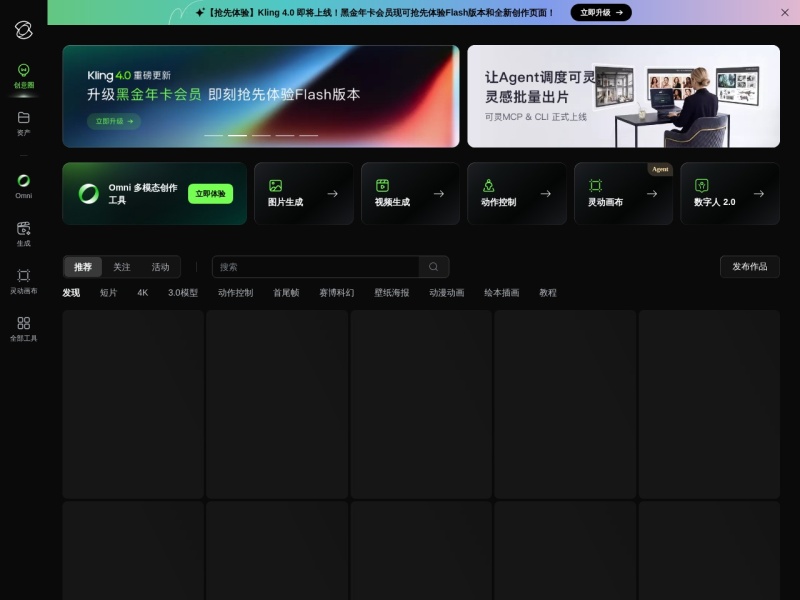Open the 动作控制 card arrow
The width and height of the screenshot is (800, 600).
545,193
